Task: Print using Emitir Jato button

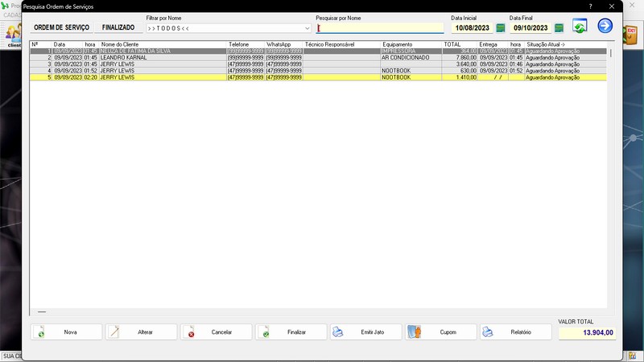Action: click(366, 332)
